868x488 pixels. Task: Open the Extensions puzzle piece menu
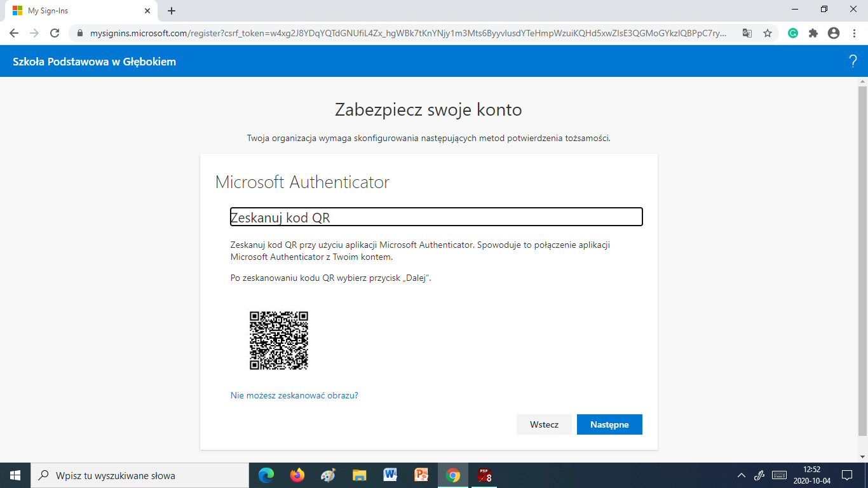[813, 33]
